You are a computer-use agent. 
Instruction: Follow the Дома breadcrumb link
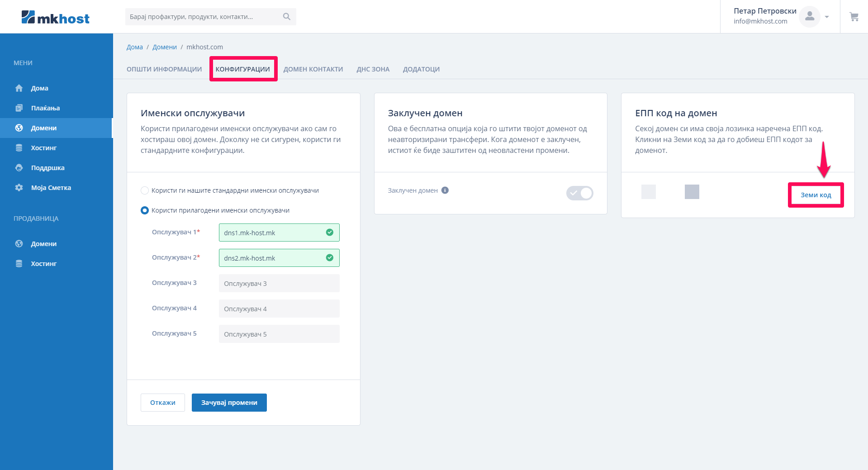[135, 47]
